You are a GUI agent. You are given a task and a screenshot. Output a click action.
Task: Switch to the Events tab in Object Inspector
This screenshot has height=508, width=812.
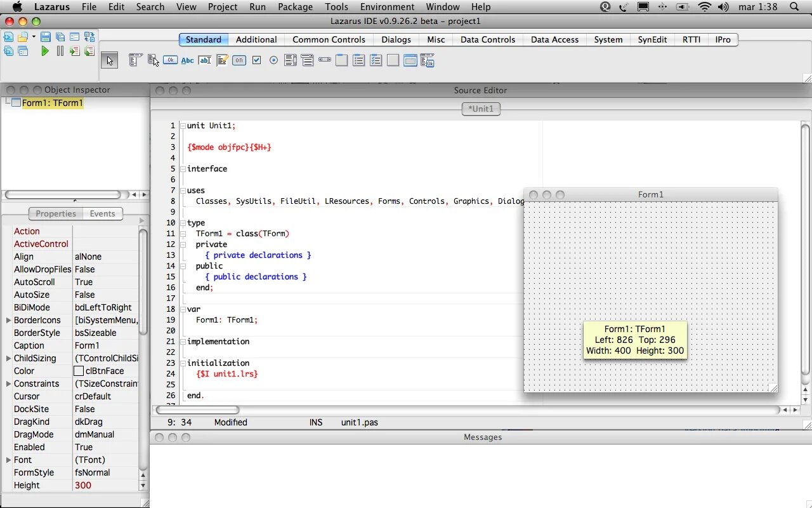102,213
